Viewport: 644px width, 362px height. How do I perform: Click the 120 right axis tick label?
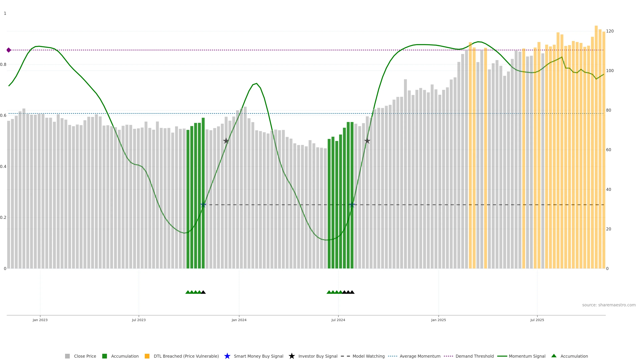click(x=610, y=31)
